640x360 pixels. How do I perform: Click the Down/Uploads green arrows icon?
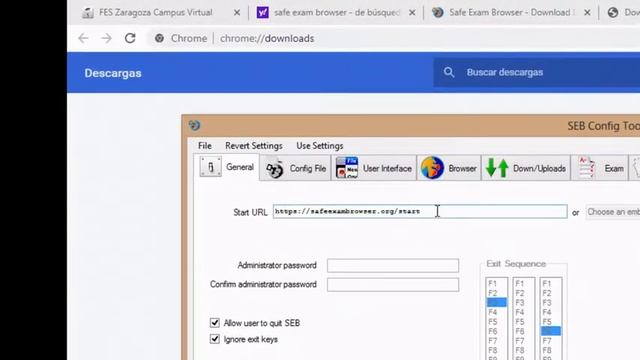(497, 168)
